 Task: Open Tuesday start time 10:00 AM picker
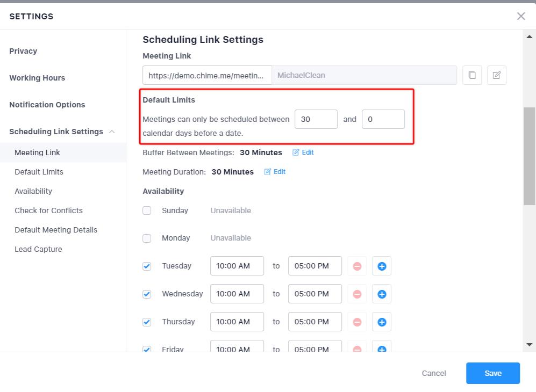click(x=237, y=266)
